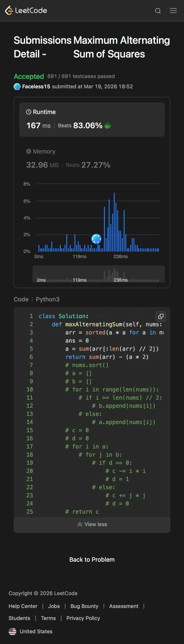Click the 119ms axis label on the main chart
Image resolution: width=184 pixels, height=644 pixels.
(x=80, y=256)
